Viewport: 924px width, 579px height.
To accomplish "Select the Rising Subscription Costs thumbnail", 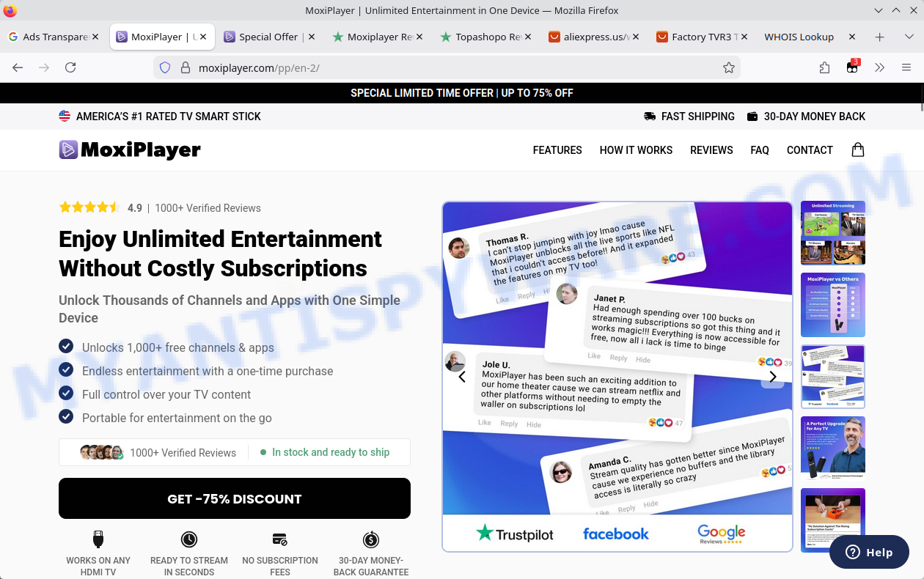I will pyautogui.click(x=833, y=520).
